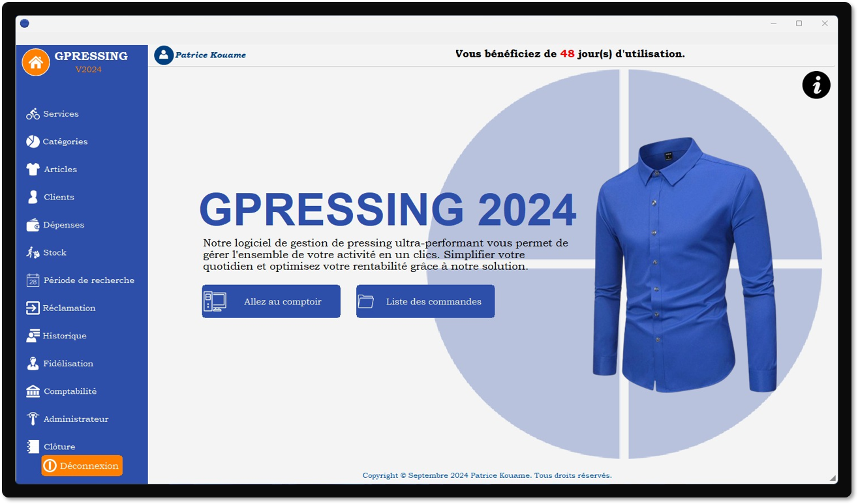Click the Articles t-shirt icon

(33, 170)
